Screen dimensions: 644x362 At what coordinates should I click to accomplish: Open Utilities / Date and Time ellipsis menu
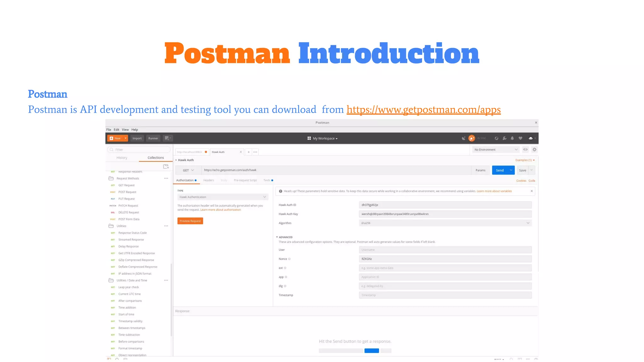tap(166, 280)
